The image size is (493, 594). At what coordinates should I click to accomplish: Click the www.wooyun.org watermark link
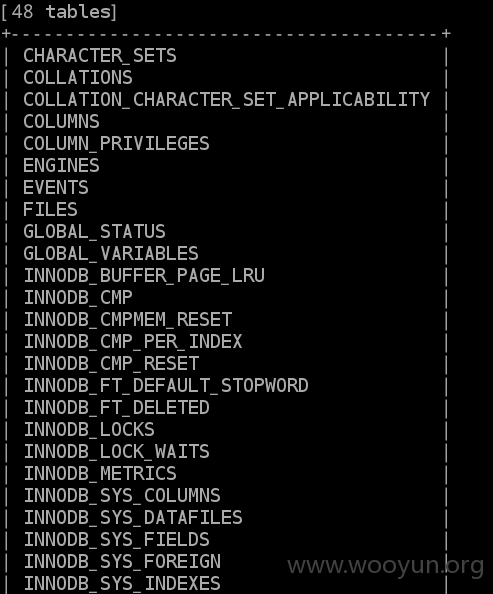pyautogui.click(x=385, y=566)
